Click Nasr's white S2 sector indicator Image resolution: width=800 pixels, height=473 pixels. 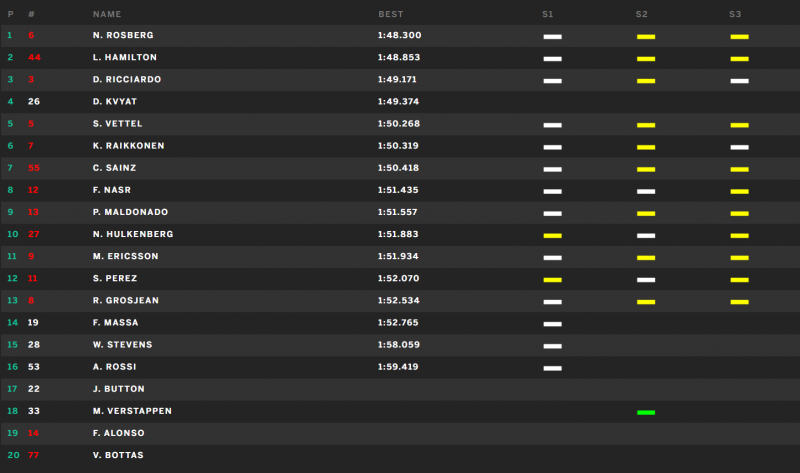click(646, 191)
